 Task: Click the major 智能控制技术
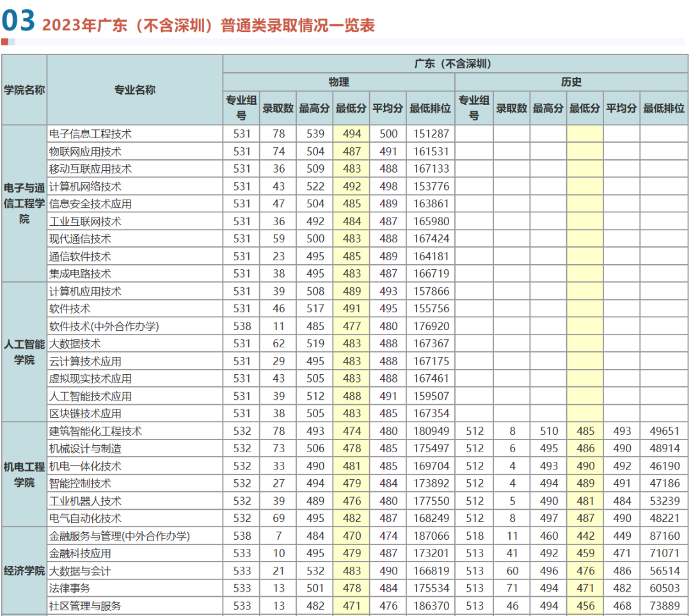pos(80,484)
